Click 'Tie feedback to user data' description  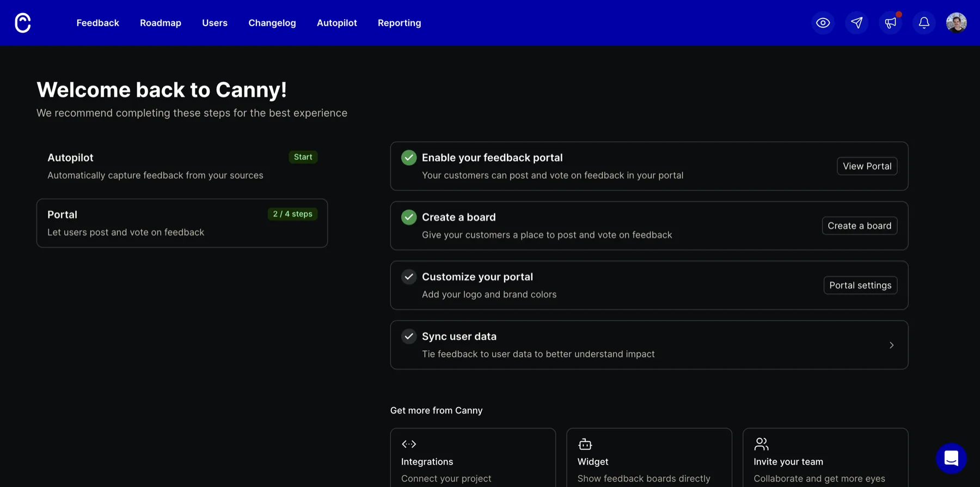click(x=538, y=354)
